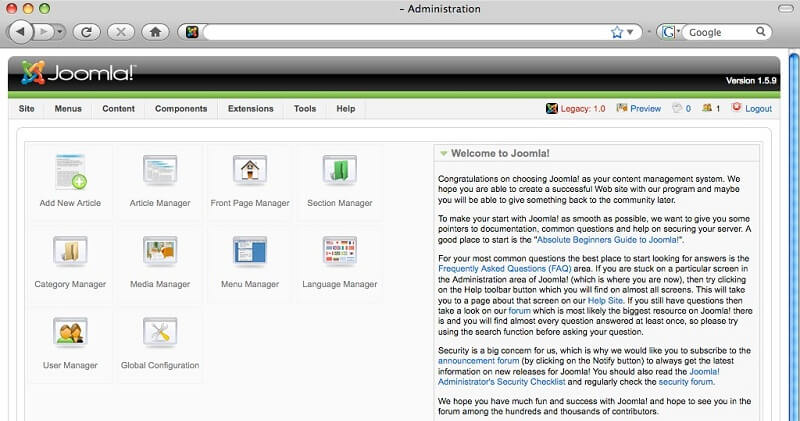Image resolution: width=800 pixels, height=421 pixels.
Task: Open the Components menu
Action: [x=181, y=109]
